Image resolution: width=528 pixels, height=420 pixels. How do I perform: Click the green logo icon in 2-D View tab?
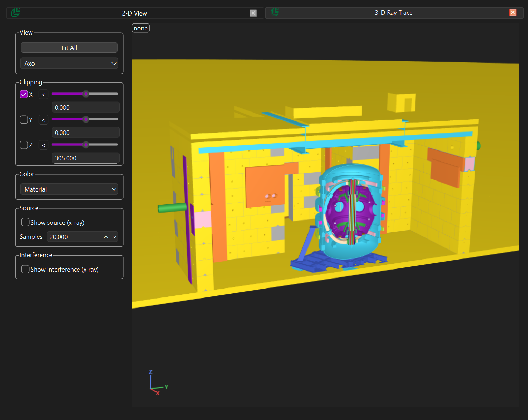pos(16,13)
